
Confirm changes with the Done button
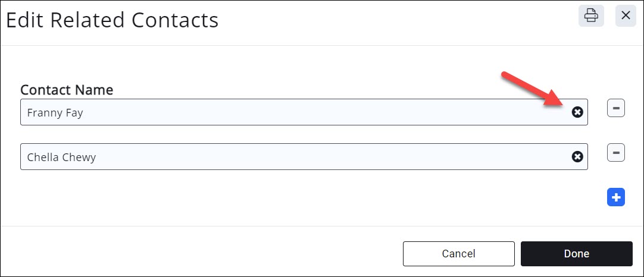[576, 254]
